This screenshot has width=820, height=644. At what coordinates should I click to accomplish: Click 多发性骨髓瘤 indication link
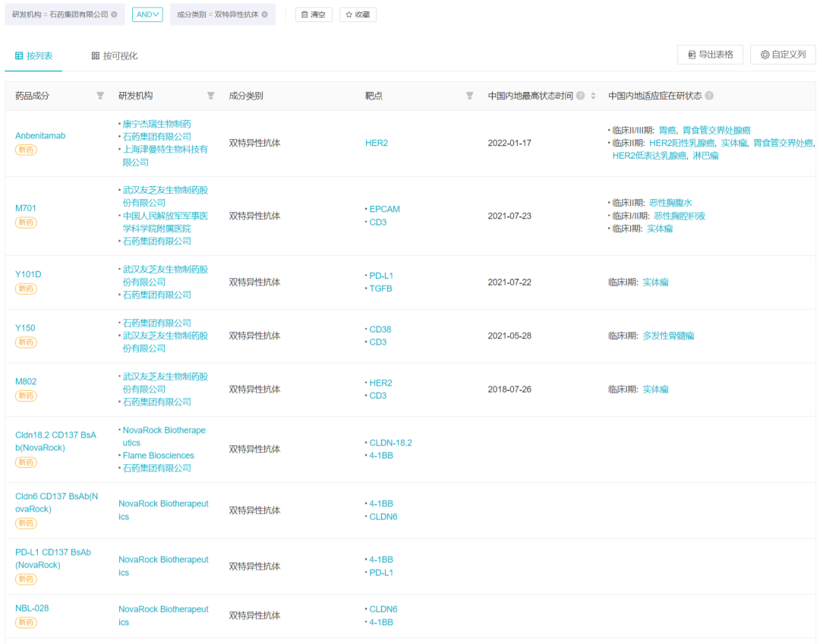coord(668,336)
